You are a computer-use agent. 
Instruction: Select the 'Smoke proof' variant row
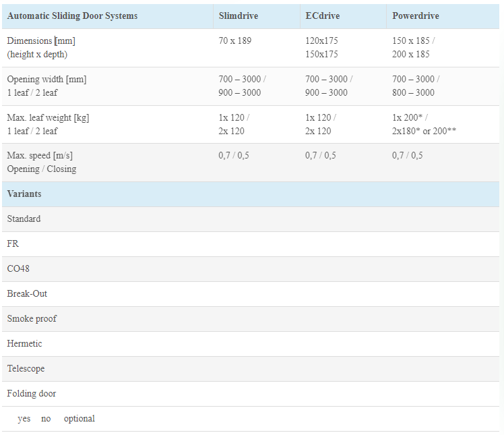coord(251,319)
